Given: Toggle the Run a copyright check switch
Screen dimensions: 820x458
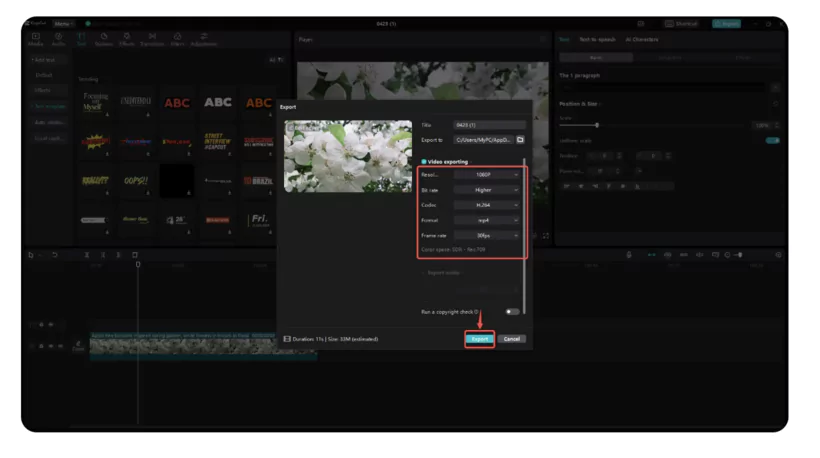Looking at the screenshot, I should (512, 312).
